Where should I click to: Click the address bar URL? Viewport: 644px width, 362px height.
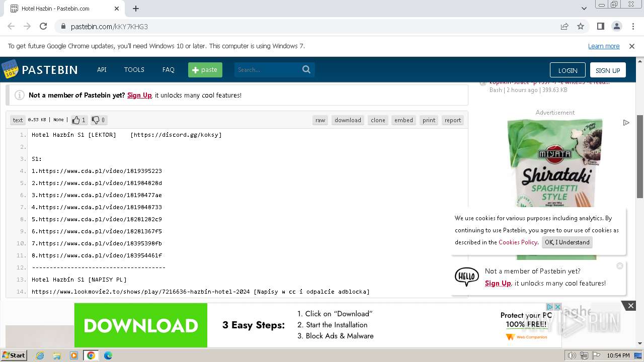click(109, 27)
